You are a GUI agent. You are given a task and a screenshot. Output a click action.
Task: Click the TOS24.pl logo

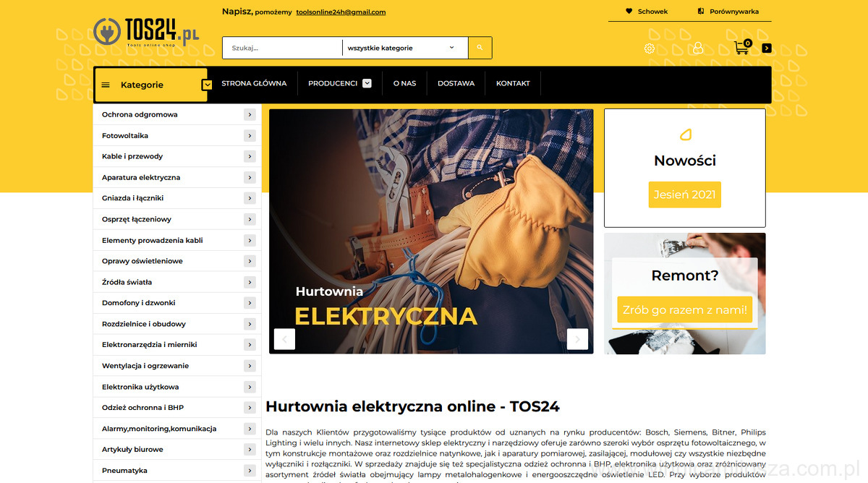[146, 33]
